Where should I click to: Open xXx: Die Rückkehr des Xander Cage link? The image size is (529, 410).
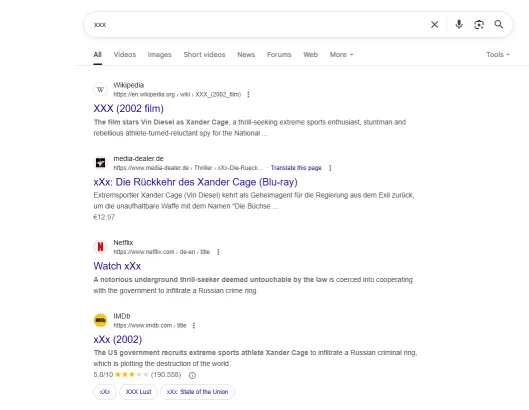pyautogui.click(x=195, y=182)
